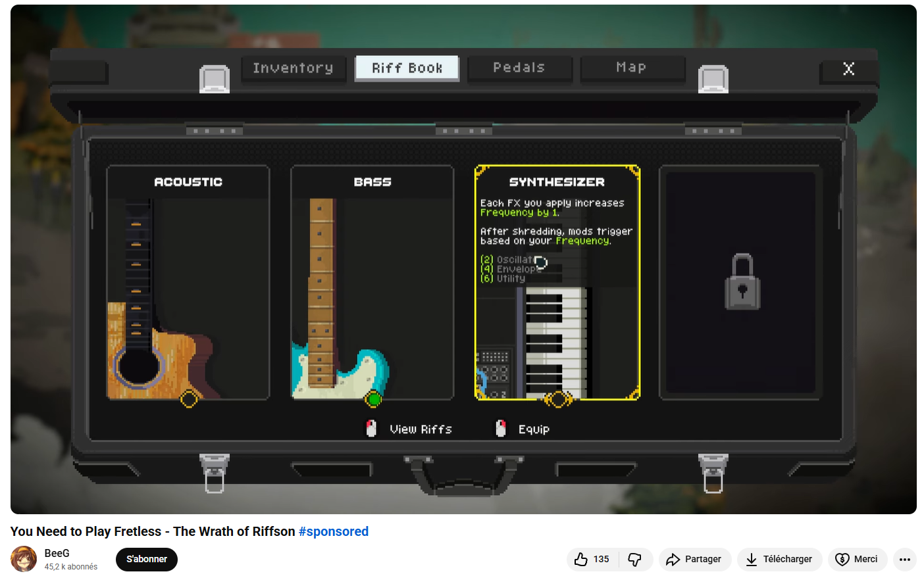
Task: Click the mouse icon beside View Riffs
Action: pyautogui.click(x=371, y=429)
